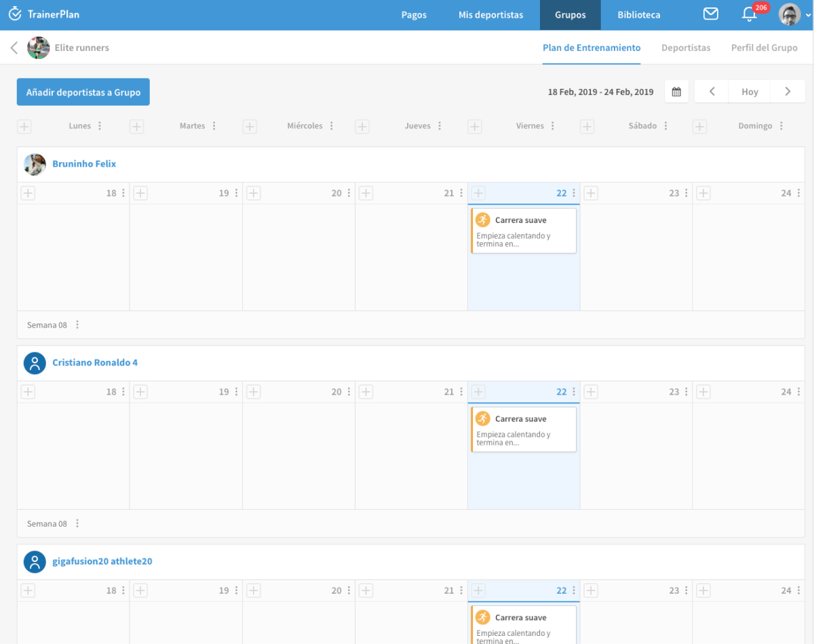This screenshot has width=814, height=644.
Task: Add workout on day 21 for Cristiano Ronaldo 4
Action: tap(366, 392)
